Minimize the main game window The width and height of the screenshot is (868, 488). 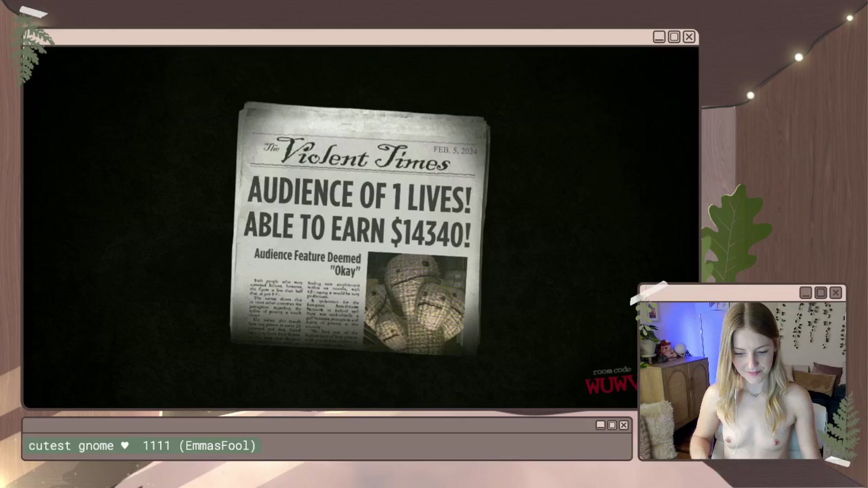point(659,37)
